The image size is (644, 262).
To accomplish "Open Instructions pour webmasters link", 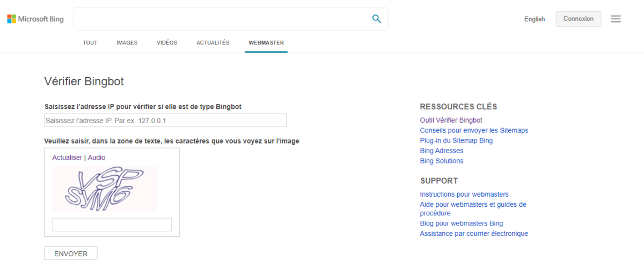I will pyautogui.click(x=464, y=194).
